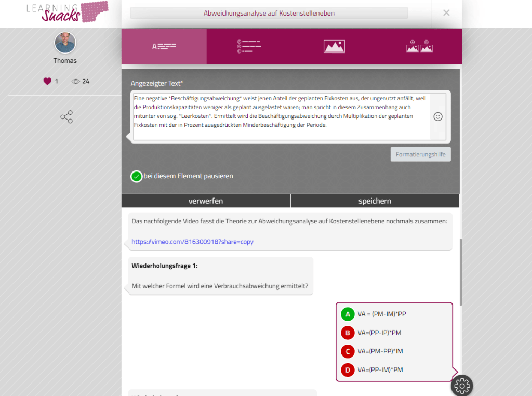Switch to the multiple choice question tab

(x=249, y=46)
